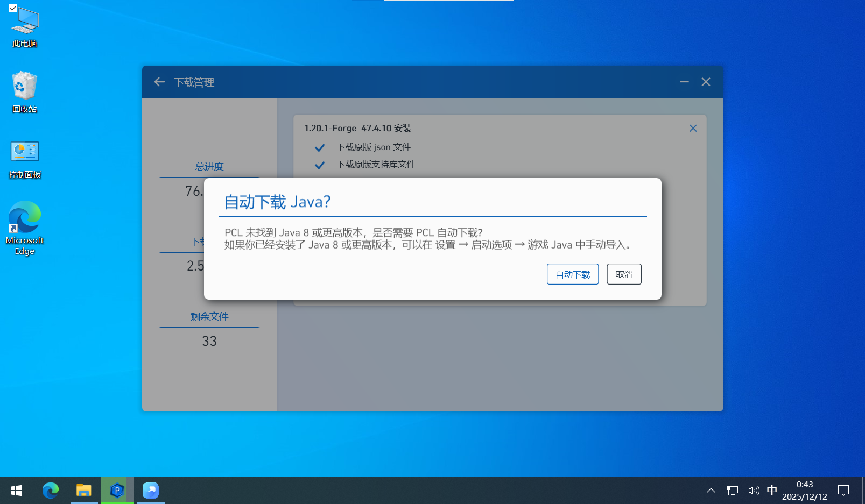
Task: Open the clock and calendar flyout
Action: [804, 491]
